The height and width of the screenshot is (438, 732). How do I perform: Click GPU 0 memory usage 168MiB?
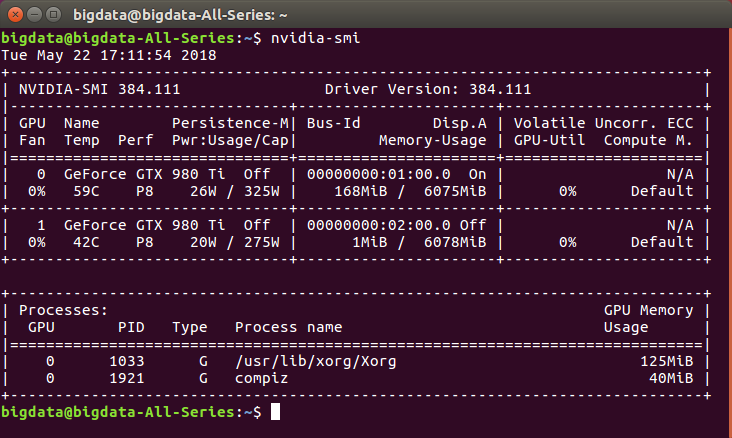356,190
